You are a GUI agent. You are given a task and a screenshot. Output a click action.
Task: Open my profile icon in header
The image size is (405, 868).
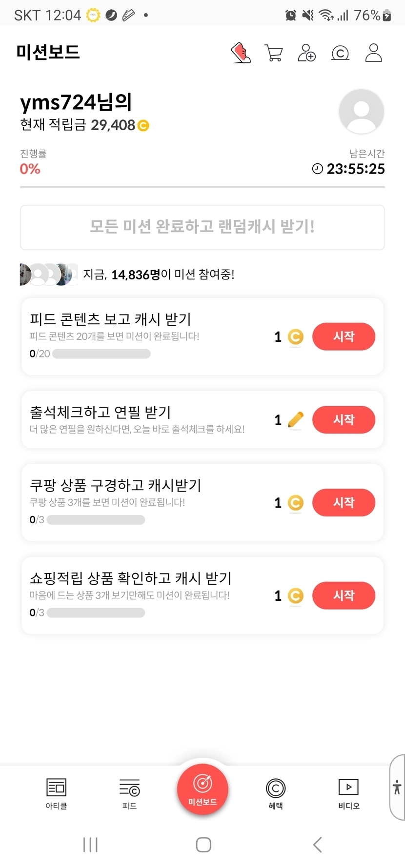pos(373,53)
